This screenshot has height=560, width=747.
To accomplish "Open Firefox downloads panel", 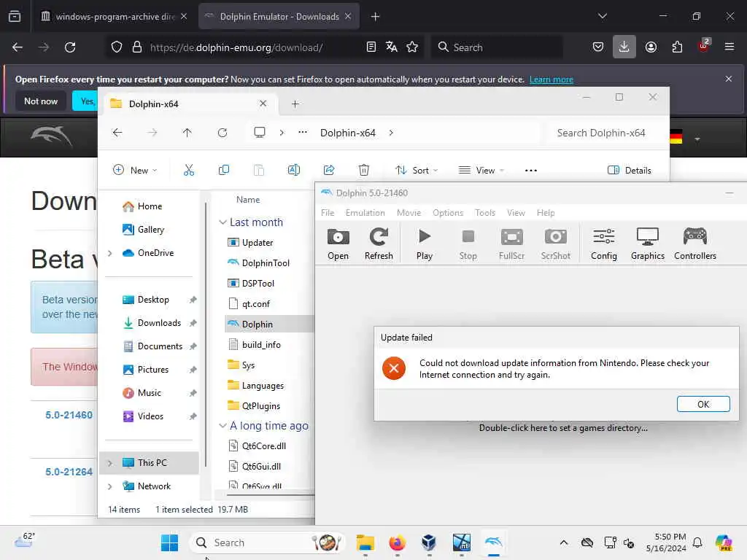I will click(624, 47).
